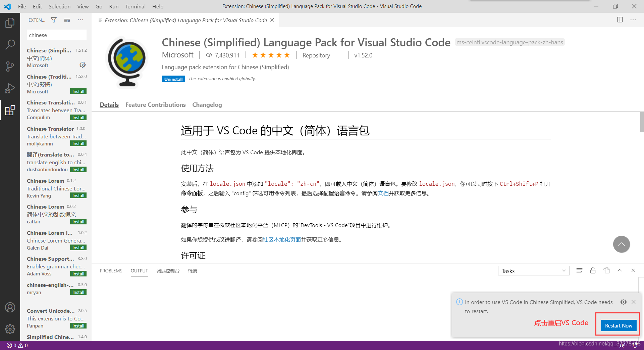Select Chinese (Simplified) extension list entry
Screen dimensions: 644x350
(x=56, y=58)
